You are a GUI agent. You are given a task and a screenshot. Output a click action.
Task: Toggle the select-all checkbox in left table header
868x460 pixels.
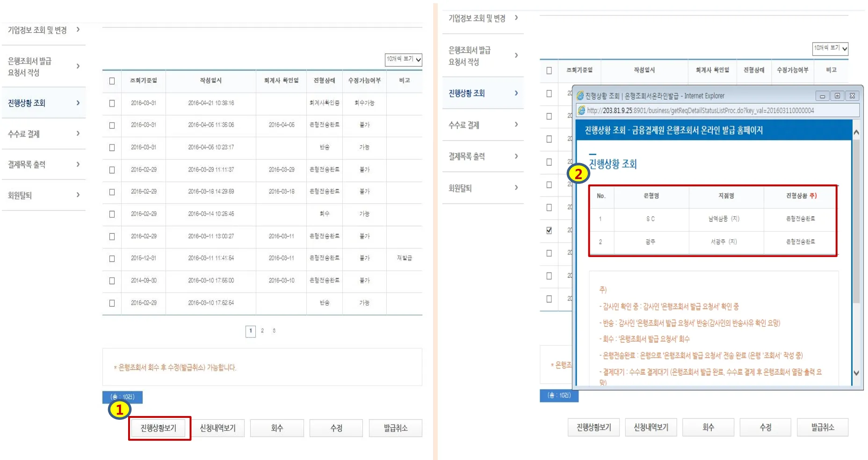pyautogui.click(x=112, y=81)
